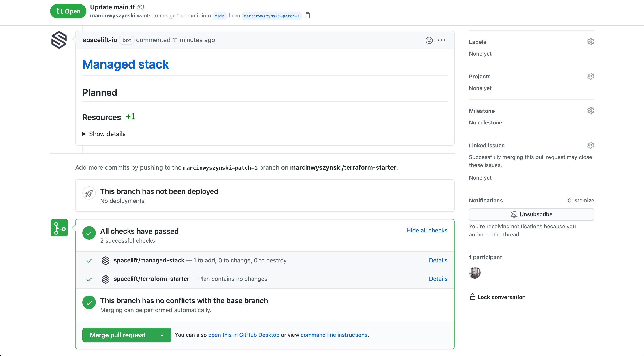Open Details for spacelift/terraform-starter check
The width and height of the screenshot is (644, 356).
438,279
